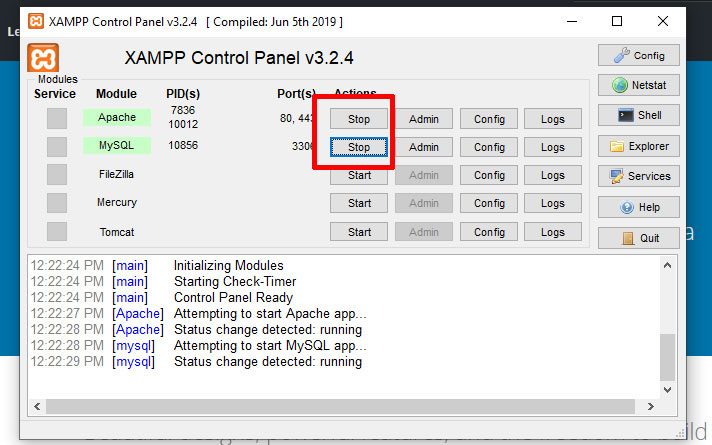Image resolution: width=712 pixels, height=445 pixels.
Task: Open Mercury Logs menu
Action: (x=553, y=203)
